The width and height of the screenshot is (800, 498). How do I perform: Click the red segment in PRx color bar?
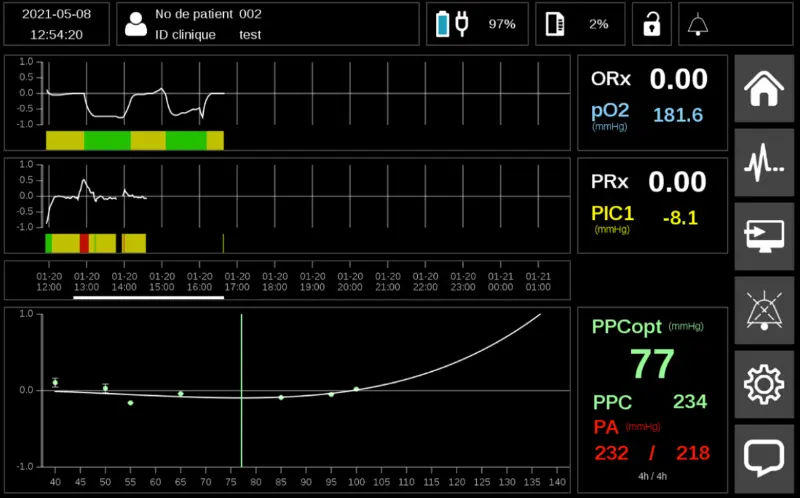[x=84, y=243]
